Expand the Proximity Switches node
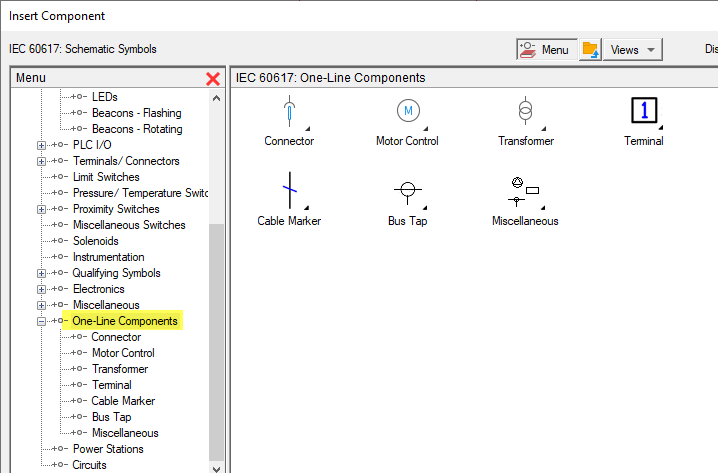 click(41, 210)
